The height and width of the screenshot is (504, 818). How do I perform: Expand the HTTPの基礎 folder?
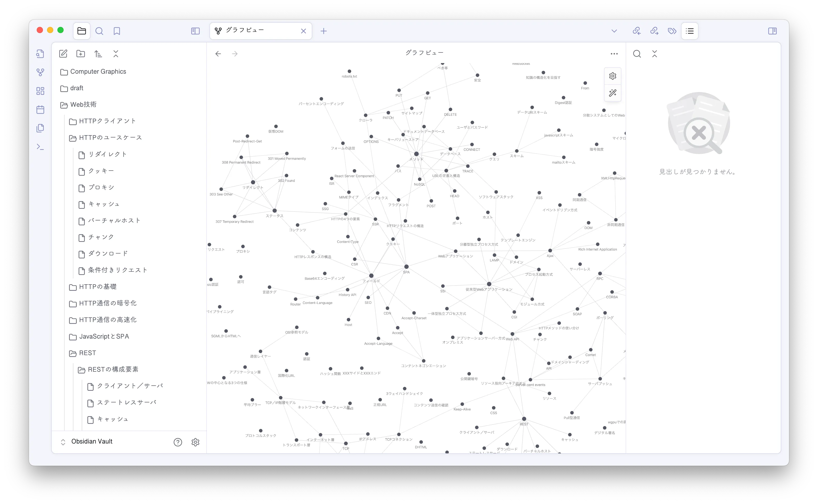tap(98, 287)
